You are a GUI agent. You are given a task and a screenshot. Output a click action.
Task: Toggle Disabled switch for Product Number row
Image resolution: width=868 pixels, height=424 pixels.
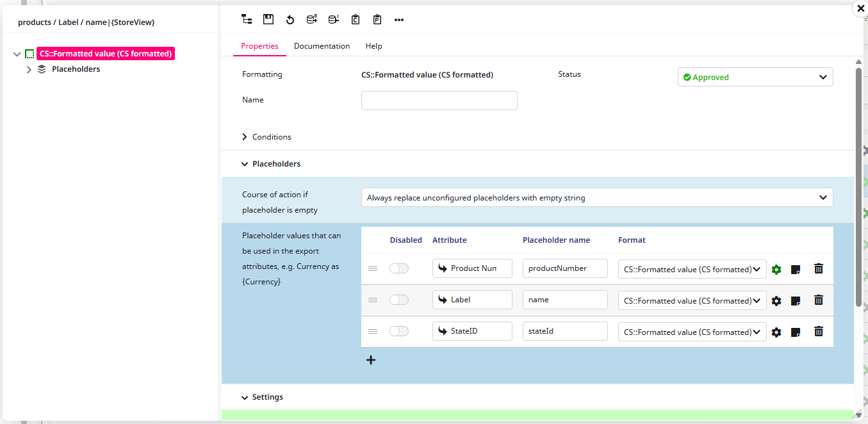[399, 268]
